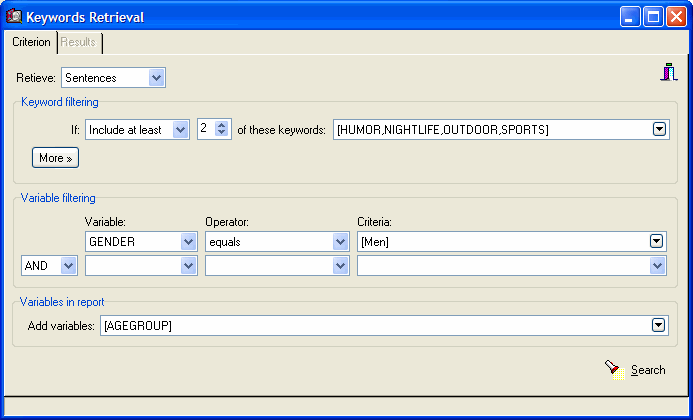Click the Keywords Retrieval title bar icon

pos(14,17)
